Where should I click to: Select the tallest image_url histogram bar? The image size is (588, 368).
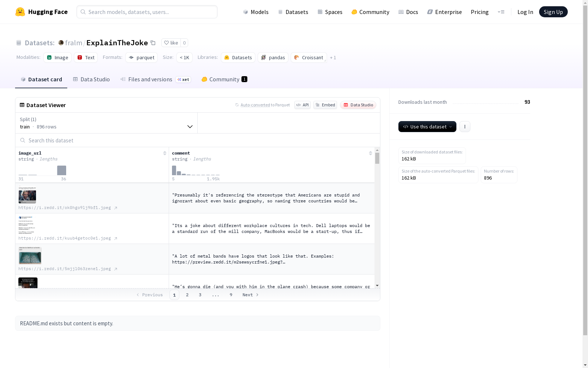tap(62, 170)
